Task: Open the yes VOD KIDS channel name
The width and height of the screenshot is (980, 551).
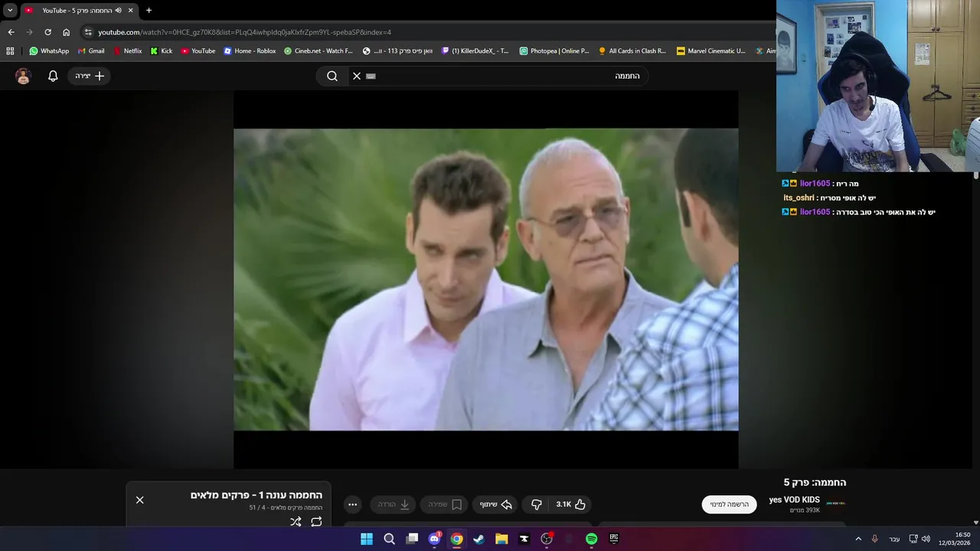Action: pos(794,500)
